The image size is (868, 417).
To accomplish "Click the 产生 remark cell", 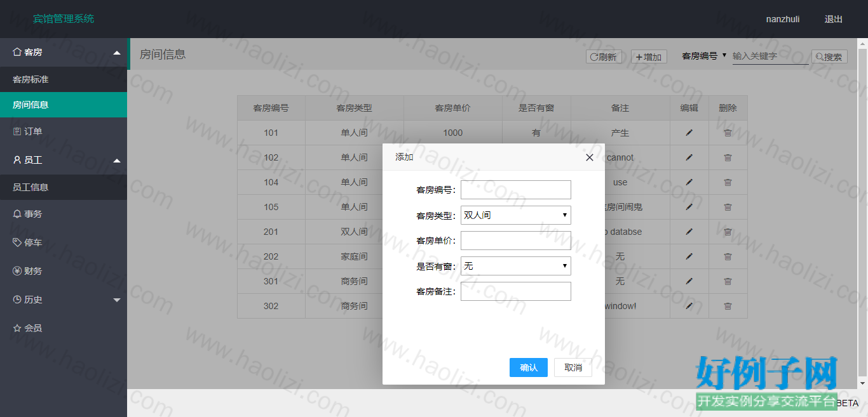I will 620,133.
